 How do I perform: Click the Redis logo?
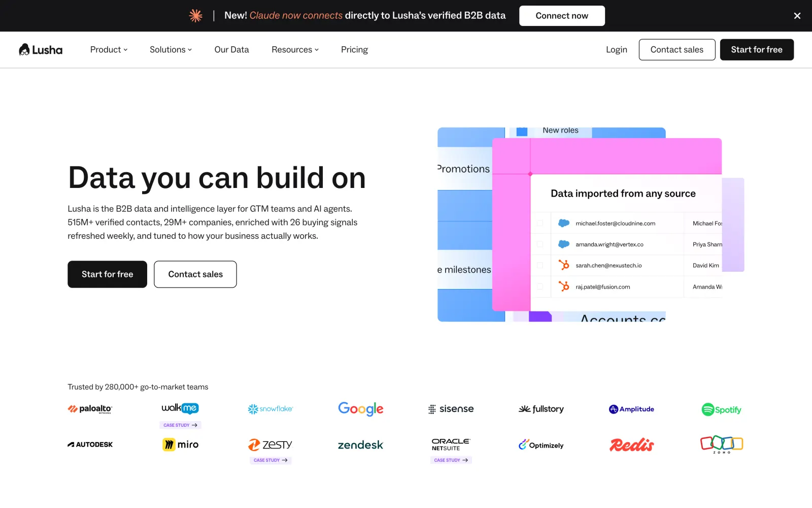631,444
